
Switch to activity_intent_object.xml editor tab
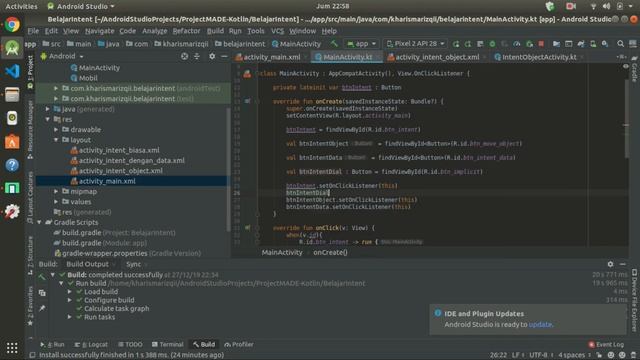coord(437,57)
